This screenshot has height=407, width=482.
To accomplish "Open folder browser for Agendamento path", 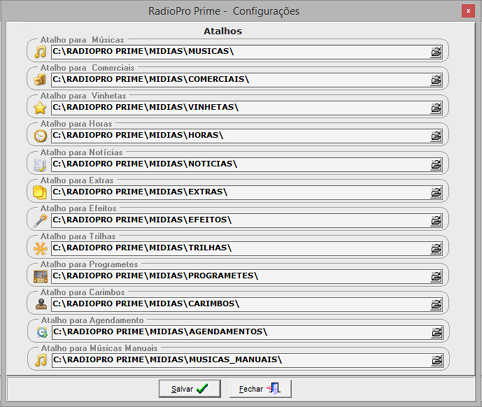I will [x=437, y=332].
